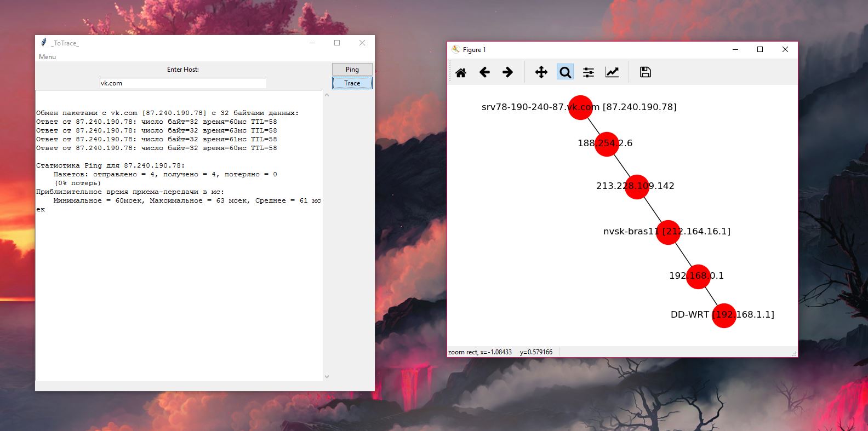Viewport: 868px width, 431px height.
Task: Close the Figure 1 window
Action: (x=785, y=49)
